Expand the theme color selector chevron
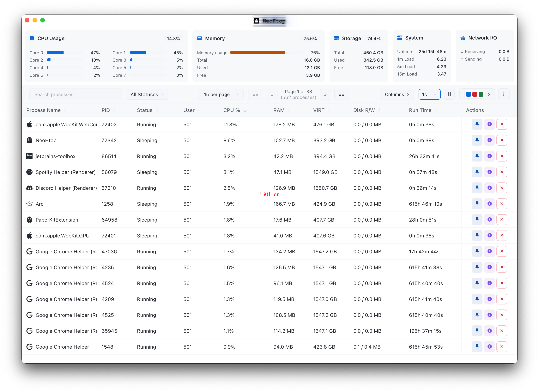This screenshot has width=539, height=392. tap(489, 94)
